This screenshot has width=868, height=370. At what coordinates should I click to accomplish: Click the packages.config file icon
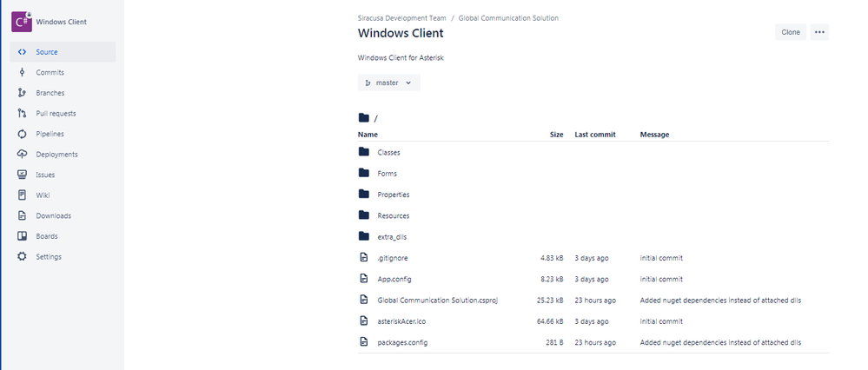tap(364, 342)
